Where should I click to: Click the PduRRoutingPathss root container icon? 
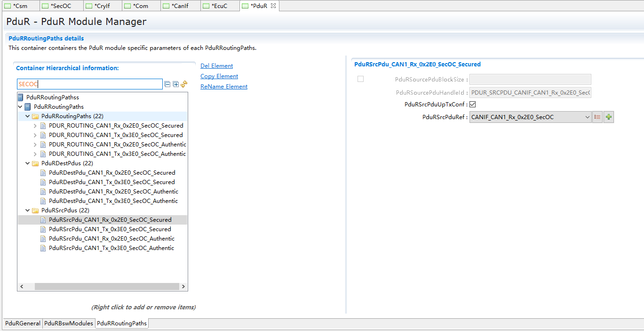(20, 97)
